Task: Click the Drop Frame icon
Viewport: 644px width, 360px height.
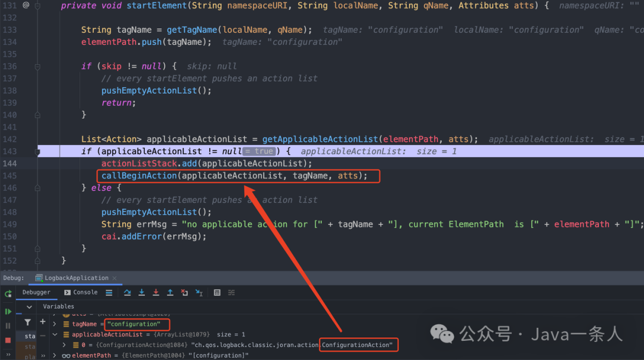Action: tap(184, 293)
